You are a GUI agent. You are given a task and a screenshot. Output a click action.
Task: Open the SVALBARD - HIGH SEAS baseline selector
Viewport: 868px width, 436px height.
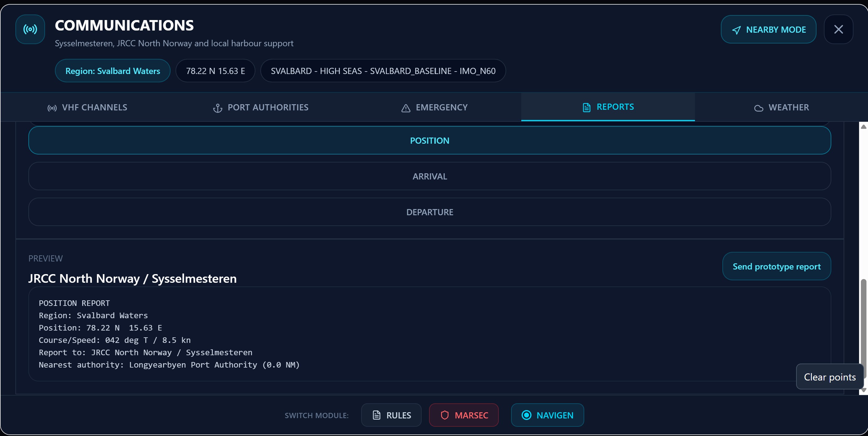coord(383,71)
